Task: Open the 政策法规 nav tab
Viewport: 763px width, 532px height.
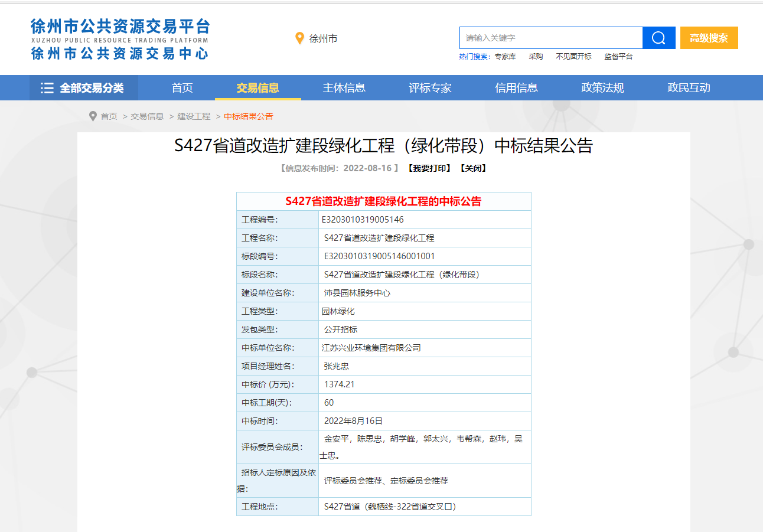Action: click(603, 88)
